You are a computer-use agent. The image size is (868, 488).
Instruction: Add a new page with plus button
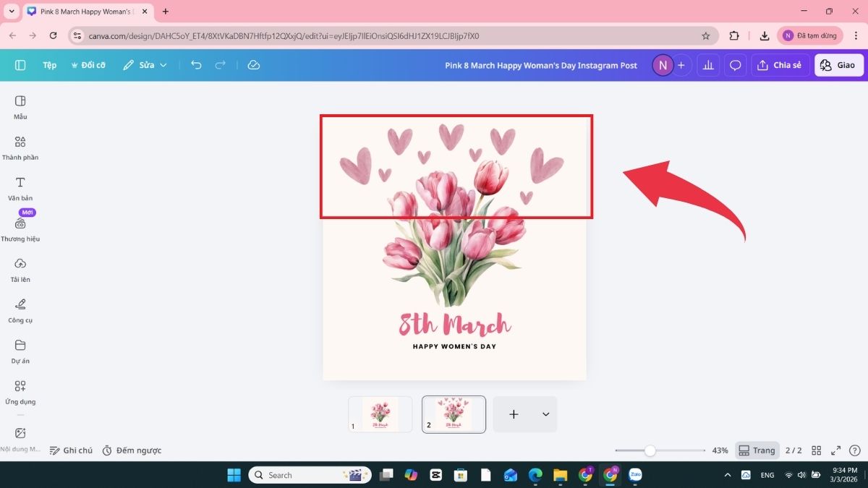click(x=514, y=414)
